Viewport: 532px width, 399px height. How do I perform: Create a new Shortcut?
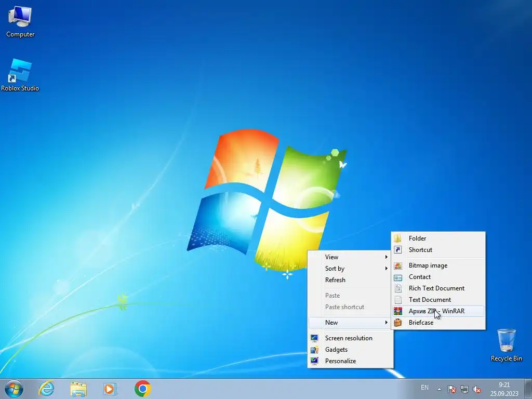click(x=438, y=250)
